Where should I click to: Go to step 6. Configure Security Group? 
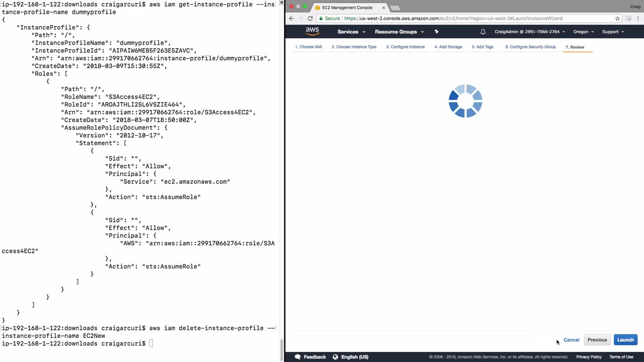[530, 47]
